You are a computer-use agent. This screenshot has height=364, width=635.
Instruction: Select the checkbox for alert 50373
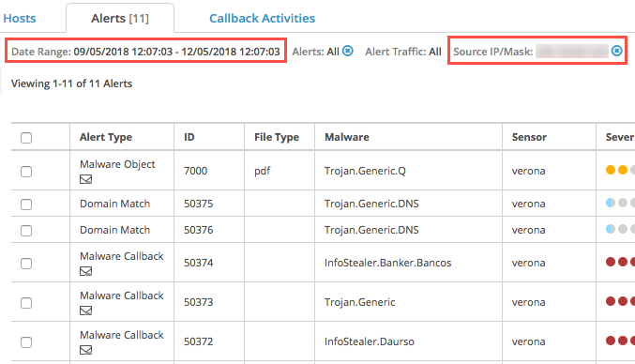[26, 302]
